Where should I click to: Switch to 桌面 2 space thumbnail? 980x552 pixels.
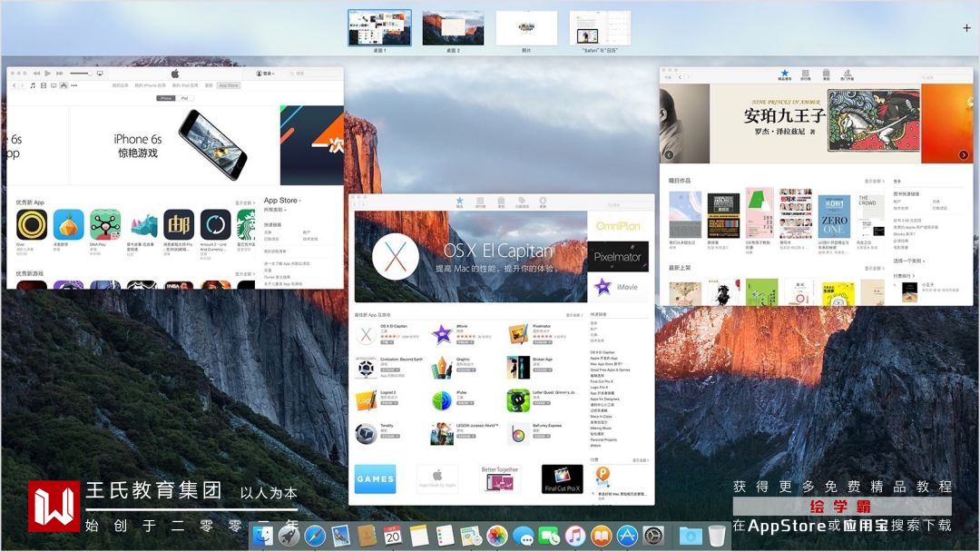click(x=453, y=29)
